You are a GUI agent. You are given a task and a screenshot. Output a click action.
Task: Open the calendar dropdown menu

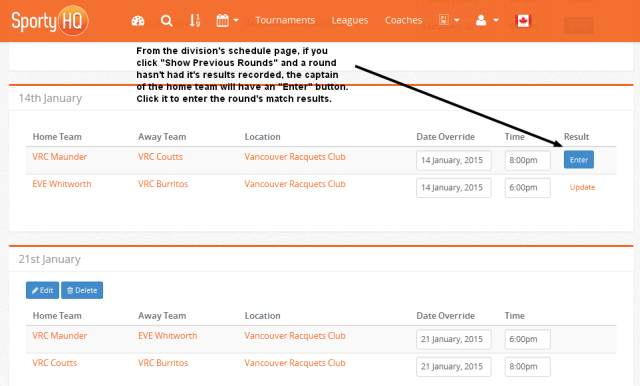coord(227,20)
